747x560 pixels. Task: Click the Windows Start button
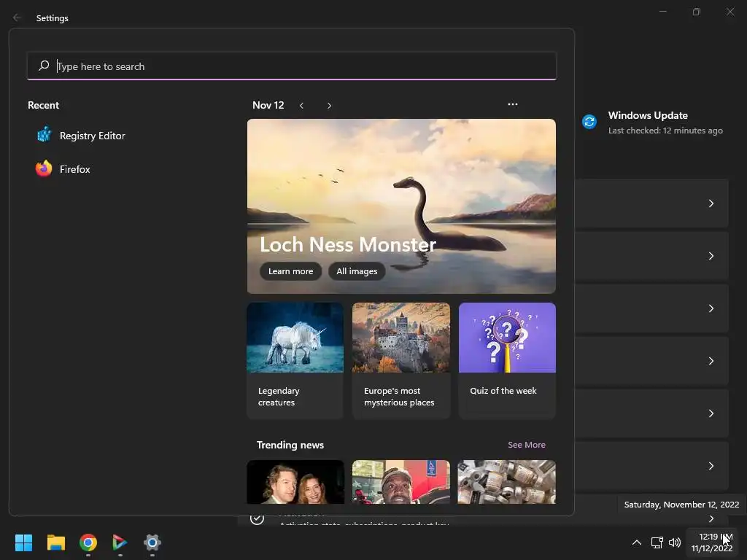coord(23,542)
